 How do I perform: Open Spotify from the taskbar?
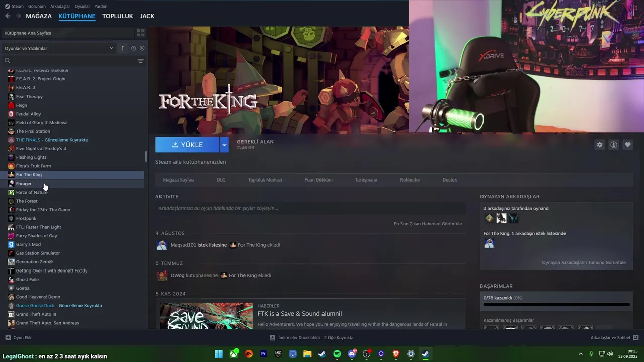coord(337,354)
